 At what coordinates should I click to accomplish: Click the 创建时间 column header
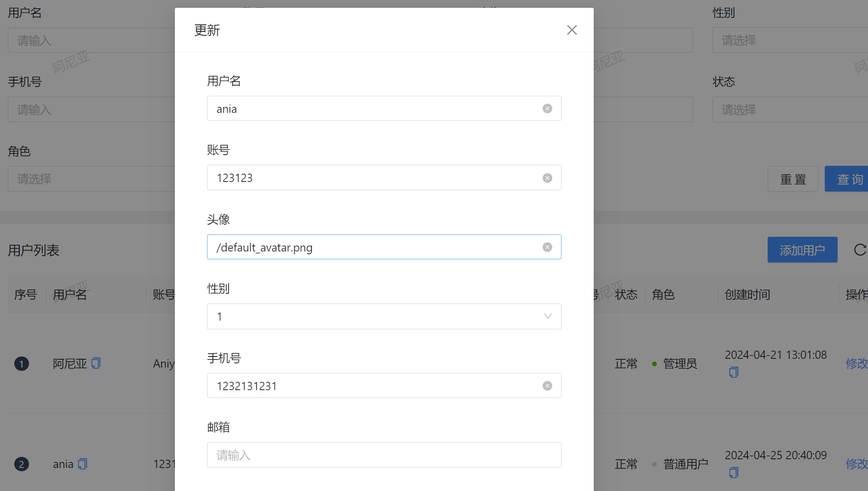click(747, 294)
